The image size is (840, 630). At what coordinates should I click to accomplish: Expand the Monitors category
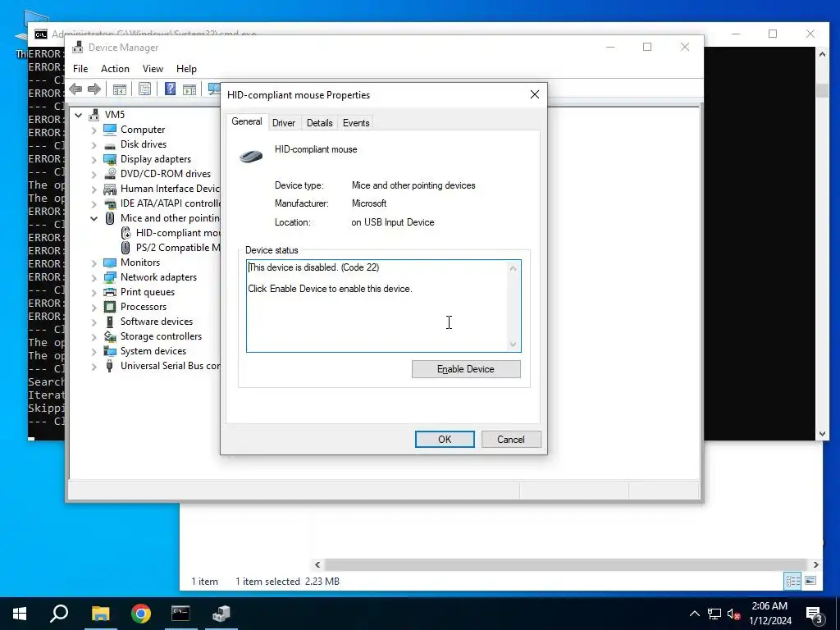pyautogui.click(x=94, y=263)
